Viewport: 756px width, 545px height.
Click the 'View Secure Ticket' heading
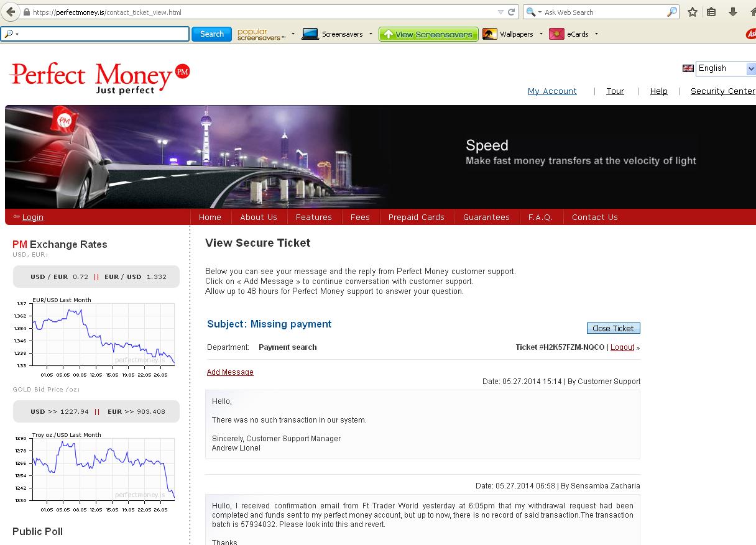click(x=257, y=243)
